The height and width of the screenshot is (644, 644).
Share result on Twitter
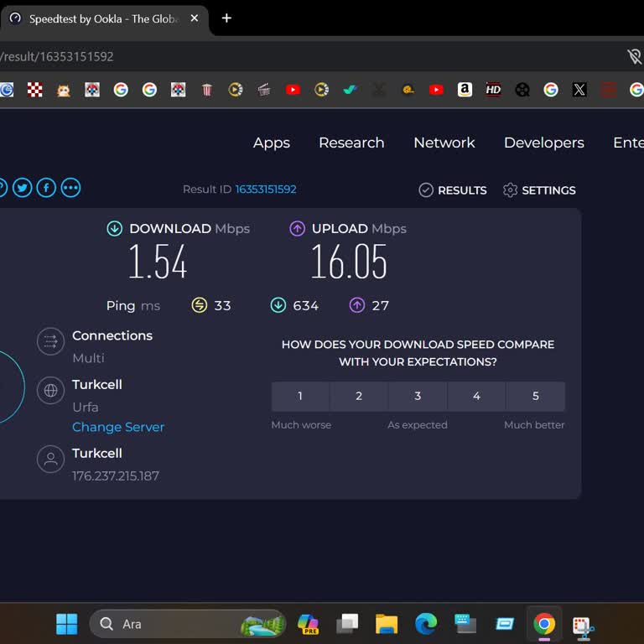click(22, 188)
